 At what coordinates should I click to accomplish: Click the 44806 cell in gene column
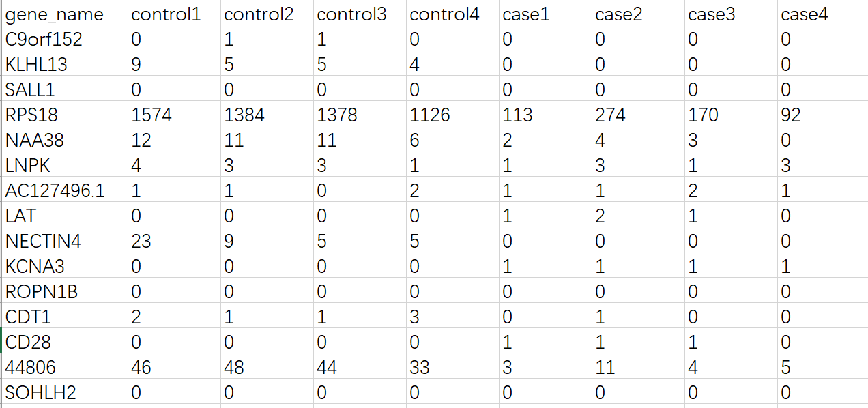31,368
